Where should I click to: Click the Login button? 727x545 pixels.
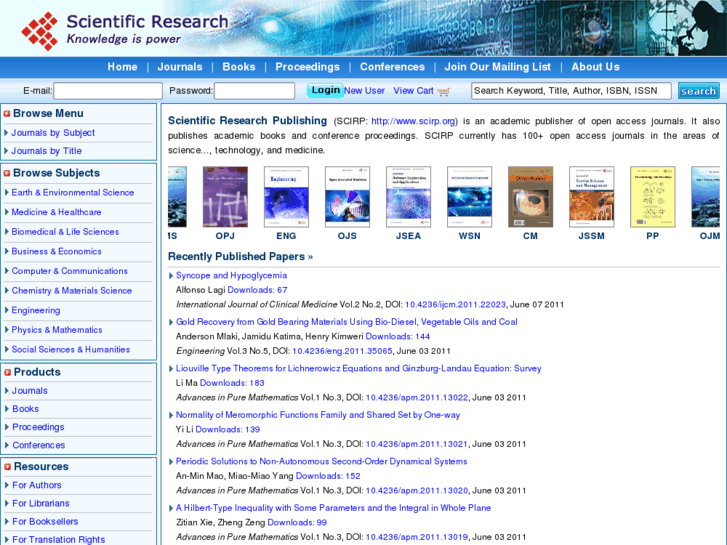tap(325, 90)
